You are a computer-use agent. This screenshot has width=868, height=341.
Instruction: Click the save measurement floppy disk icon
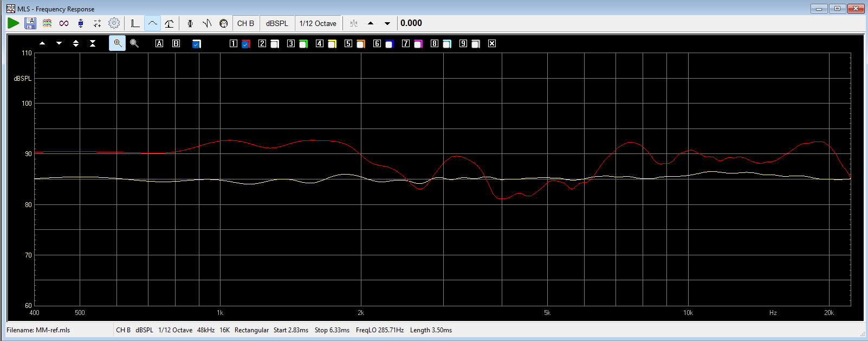pos(30,23)
